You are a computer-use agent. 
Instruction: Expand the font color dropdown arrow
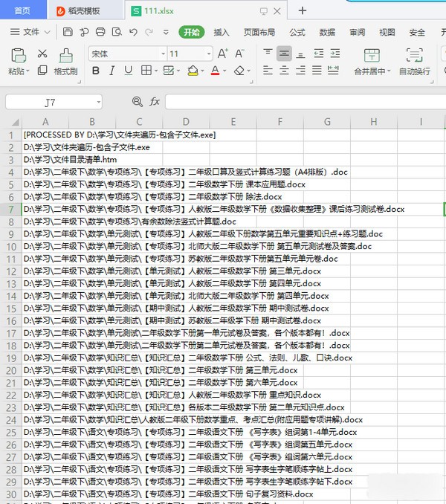tap(224, 71)
